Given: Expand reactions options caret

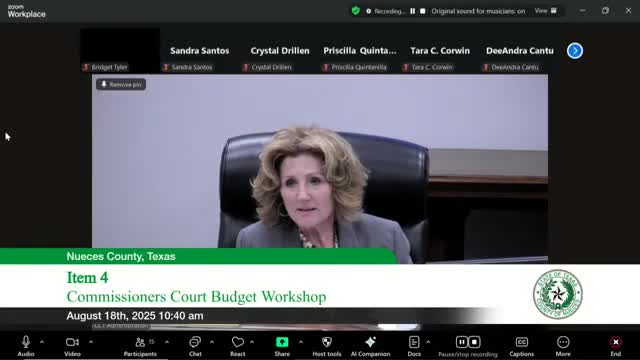Looking at the screenshot, I should [252, 342].
